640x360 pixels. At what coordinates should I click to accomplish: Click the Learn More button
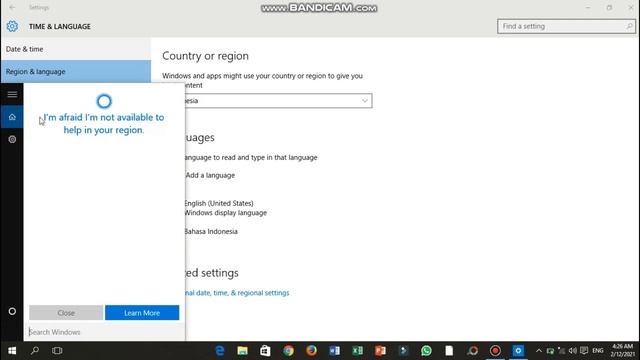[x=142, y=313]
